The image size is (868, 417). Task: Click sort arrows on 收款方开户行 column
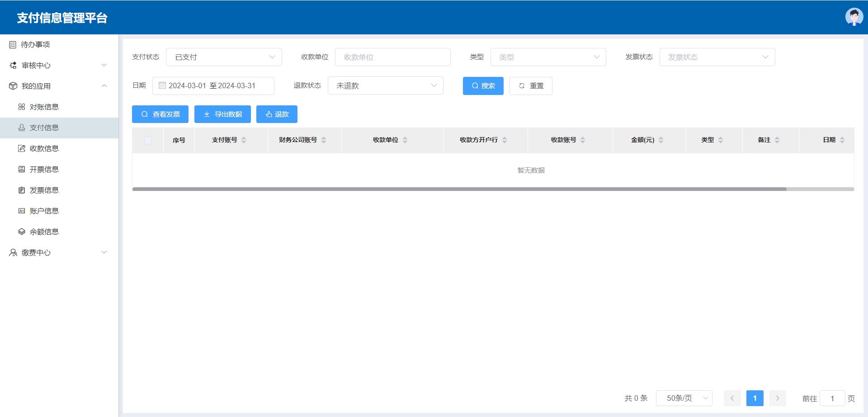505,140
